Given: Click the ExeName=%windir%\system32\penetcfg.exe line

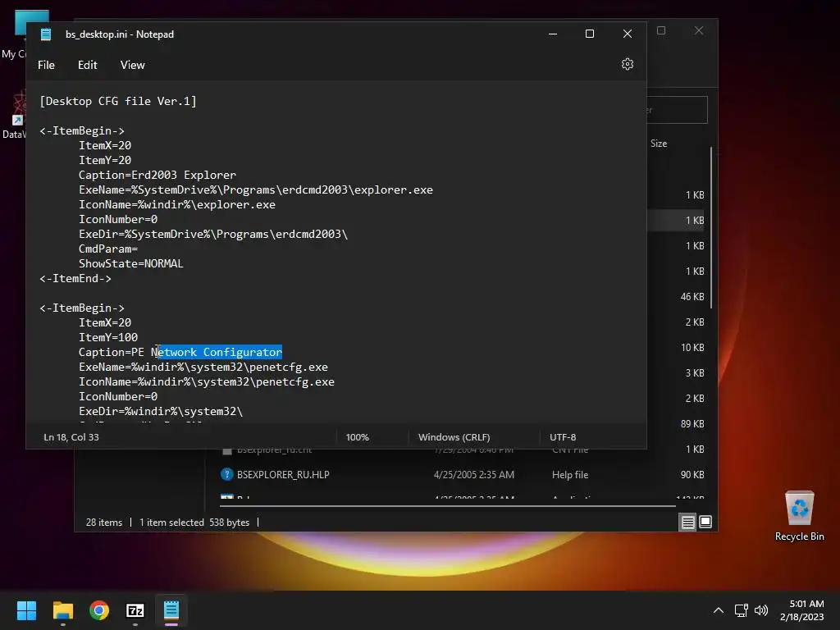Looking at the screenshot, I should 203,367.
